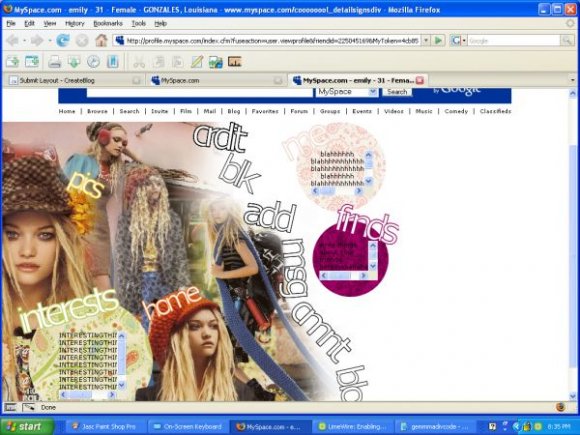Image resolution: width=580 pixels, height=435 pixels.
Task: Reload the current page
Action: [63, 40]
